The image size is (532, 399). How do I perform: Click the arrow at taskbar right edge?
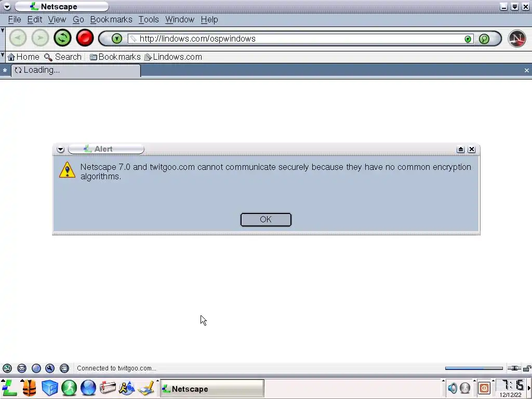[x=528, y=388]
